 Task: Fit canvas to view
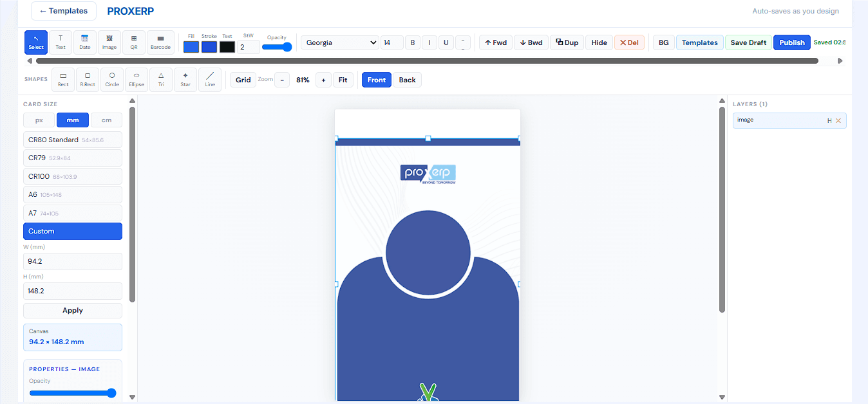[x=343, y=80]
